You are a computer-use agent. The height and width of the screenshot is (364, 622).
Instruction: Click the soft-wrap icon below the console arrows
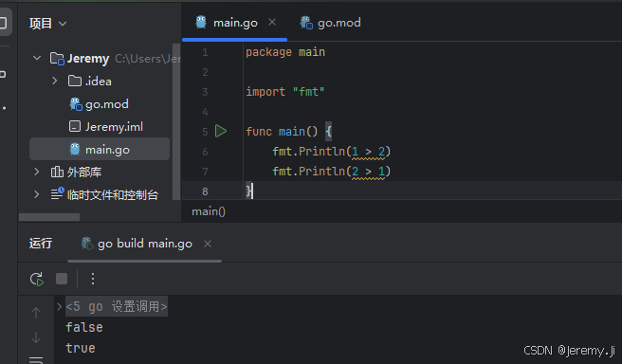click(36, 360)
